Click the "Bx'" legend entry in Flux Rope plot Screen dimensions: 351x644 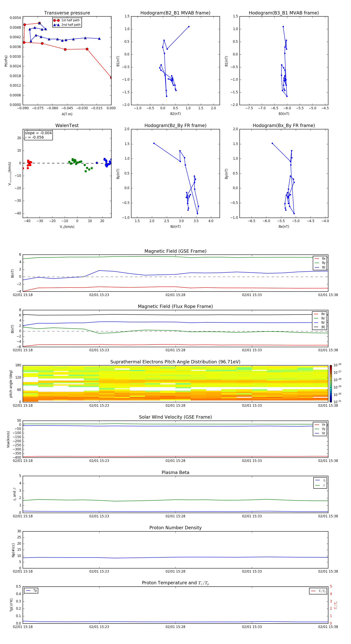pos(320,314)
